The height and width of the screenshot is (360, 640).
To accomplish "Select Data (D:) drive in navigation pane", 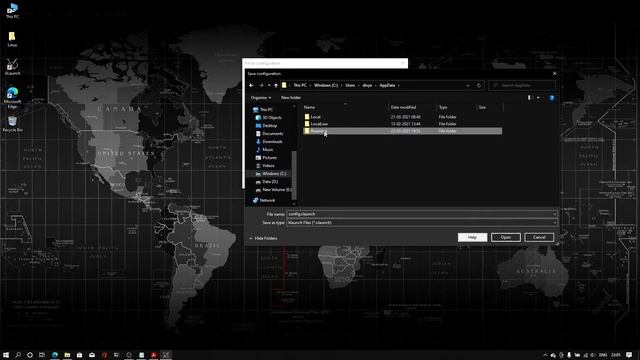I will tap(267, 182).
